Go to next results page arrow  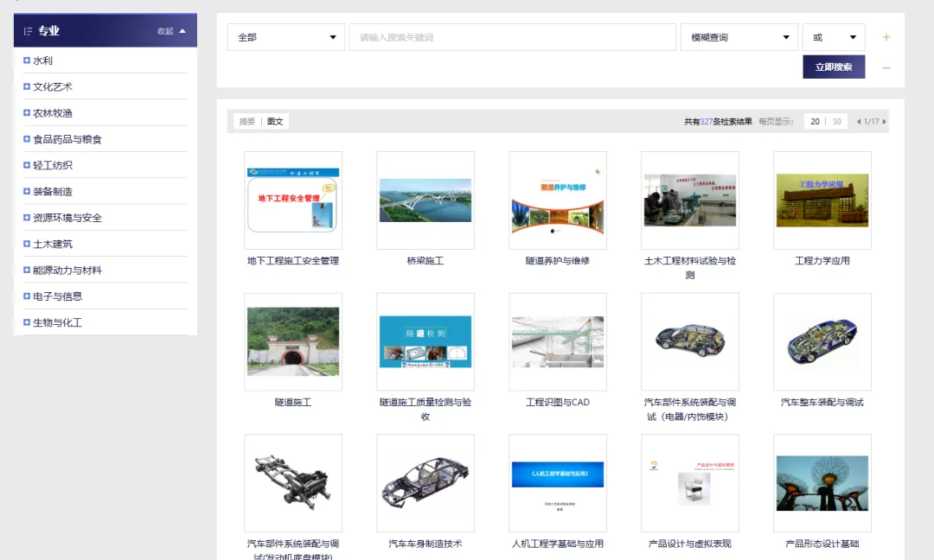(x=884, y=121)
